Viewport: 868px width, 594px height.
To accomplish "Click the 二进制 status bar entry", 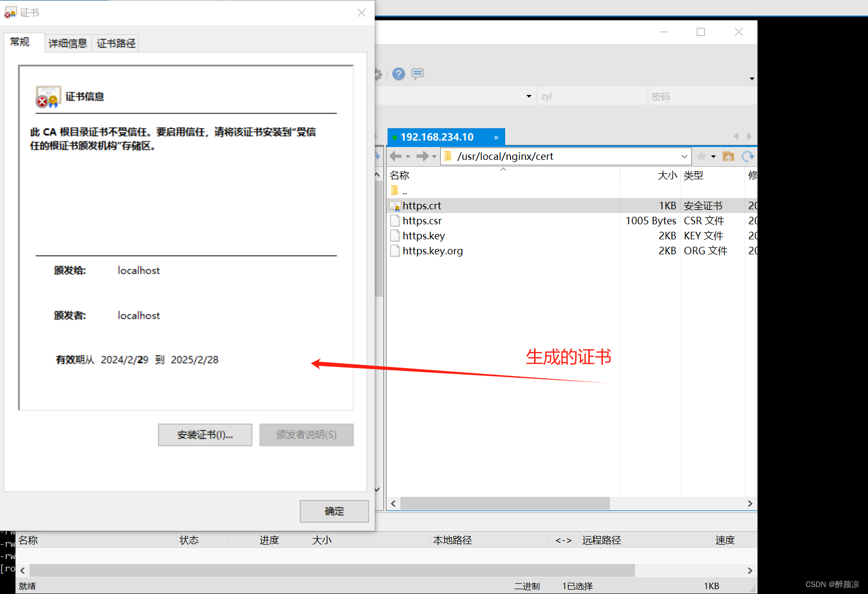I will coord(527,586).
